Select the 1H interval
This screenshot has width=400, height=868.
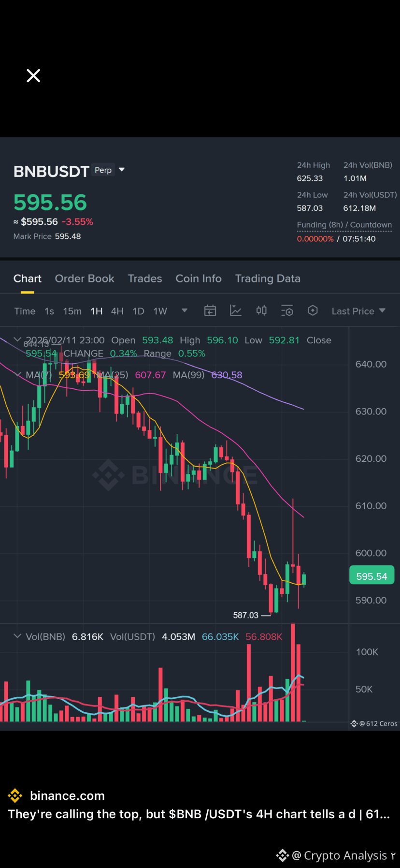(x=97, y=311)
